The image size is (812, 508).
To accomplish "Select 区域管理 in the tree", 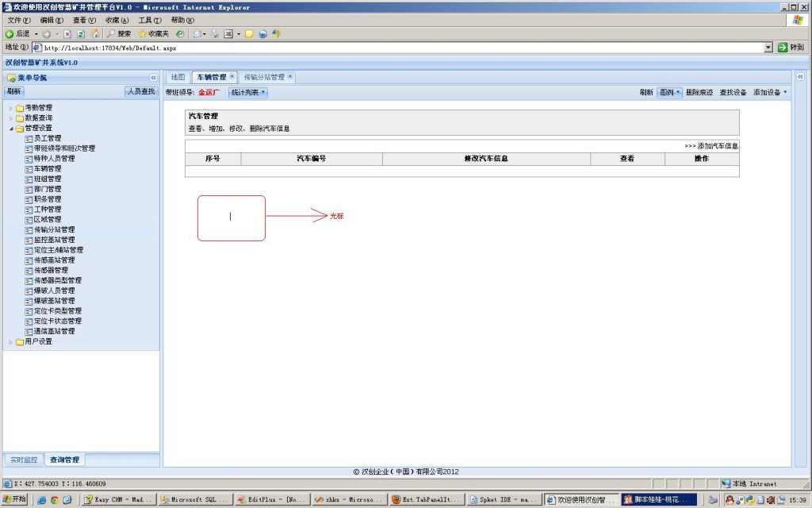I will pyautogui.click(x=48, y=219).
